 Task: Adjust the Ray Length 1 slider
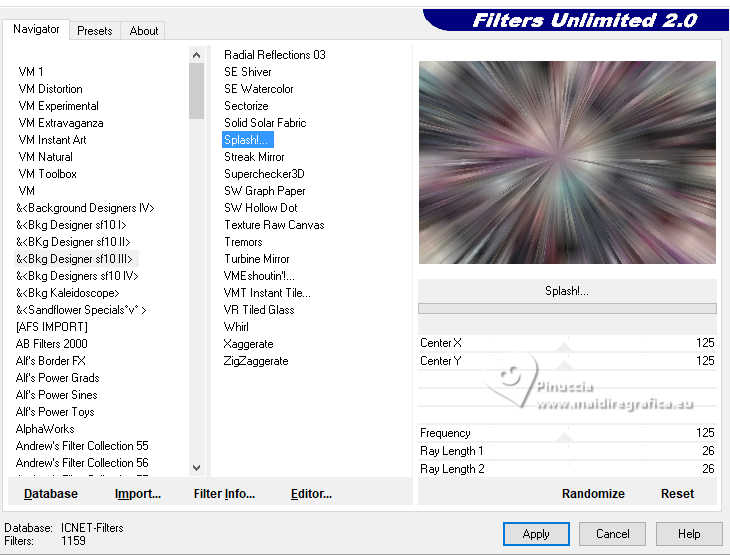point(567,451)
